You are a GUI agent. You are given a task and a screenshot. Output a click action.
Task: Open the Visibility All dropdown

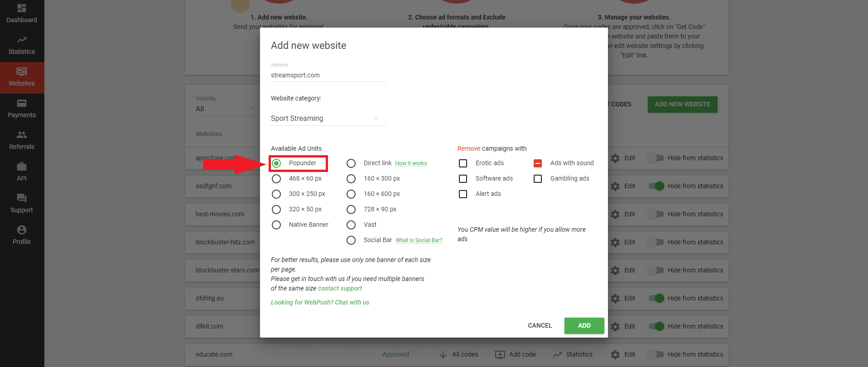225,109
